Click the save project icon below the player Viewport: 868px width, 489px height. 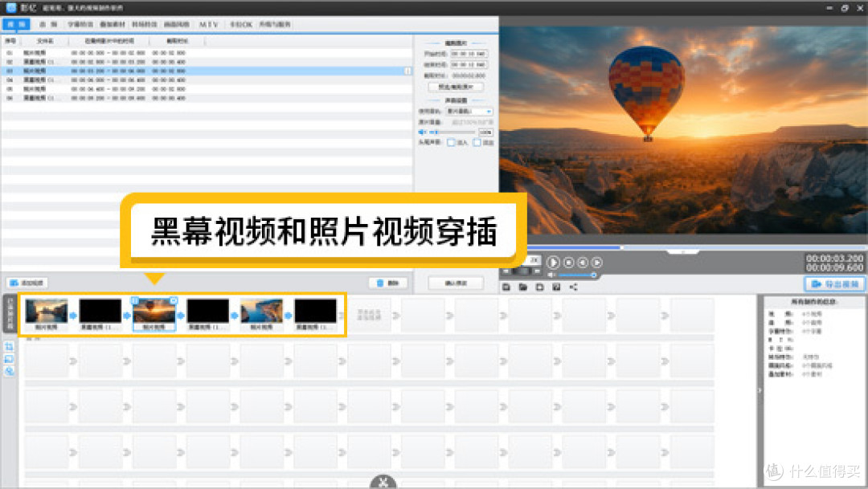pos(506,287)
